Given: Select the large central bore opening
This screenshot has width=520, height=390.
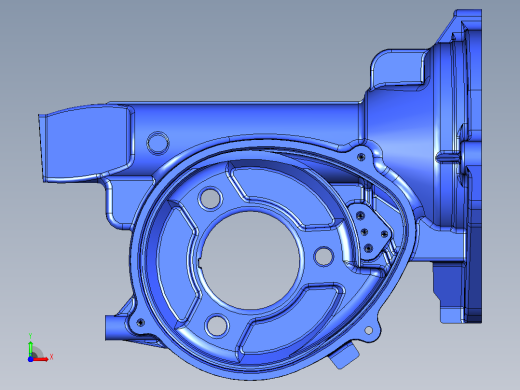Looking at the screenshot, I should pyautogui.click(x=252, y=260).
